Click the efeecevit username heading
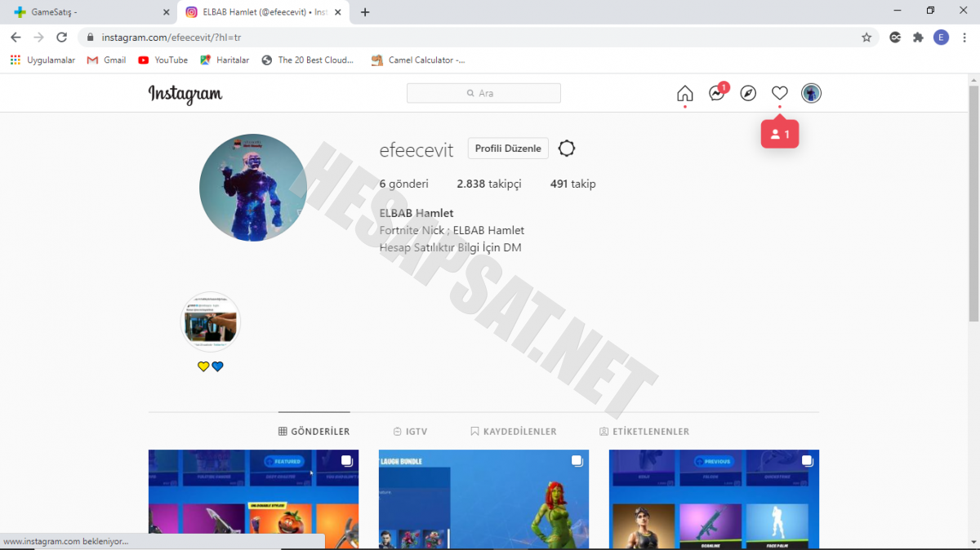This screenshot has height=550, width=980. pyautogui.click(x=416, y=150)
